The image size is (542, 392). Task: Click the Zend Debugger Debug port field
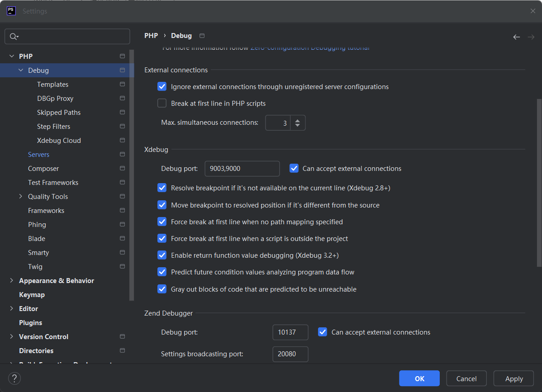(290, 332)
